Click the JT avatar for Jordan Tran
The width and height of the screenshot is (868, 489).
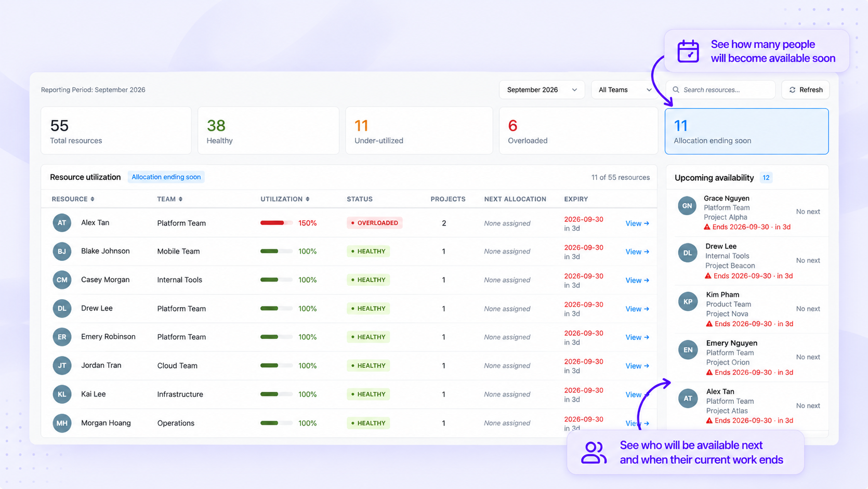[x=62, y=365]
